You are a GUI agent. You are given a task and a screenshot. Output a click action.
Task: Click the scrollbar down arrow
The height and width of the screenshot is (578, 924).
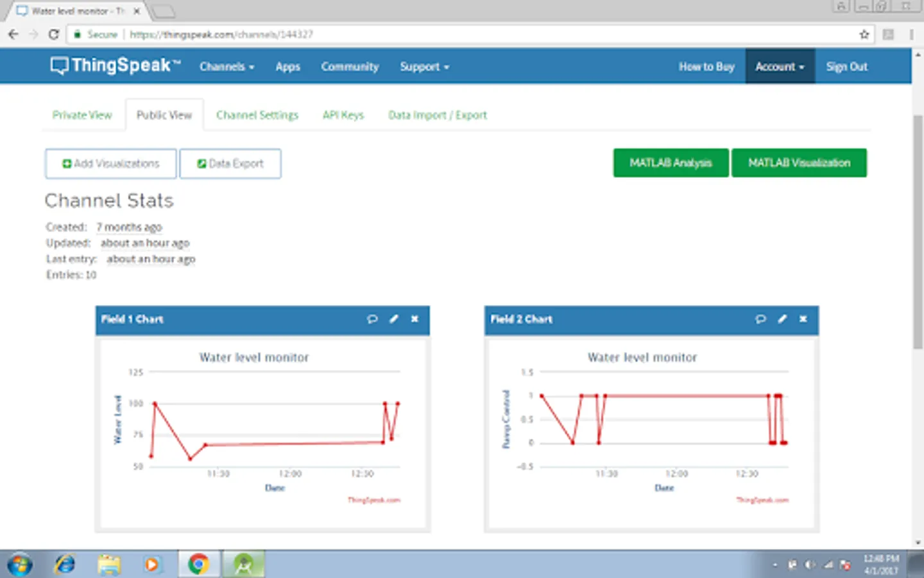pyautogui.click(x=918, y=543)
